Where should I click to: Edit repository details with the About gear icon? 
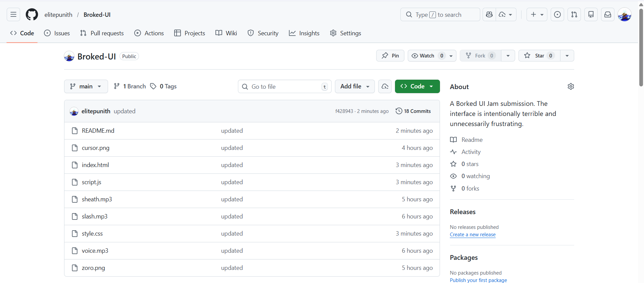(571, 86)
